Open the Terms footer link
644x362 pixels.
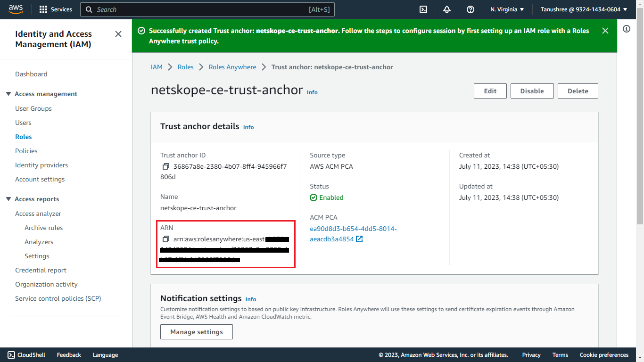click(x=560, y=355)
